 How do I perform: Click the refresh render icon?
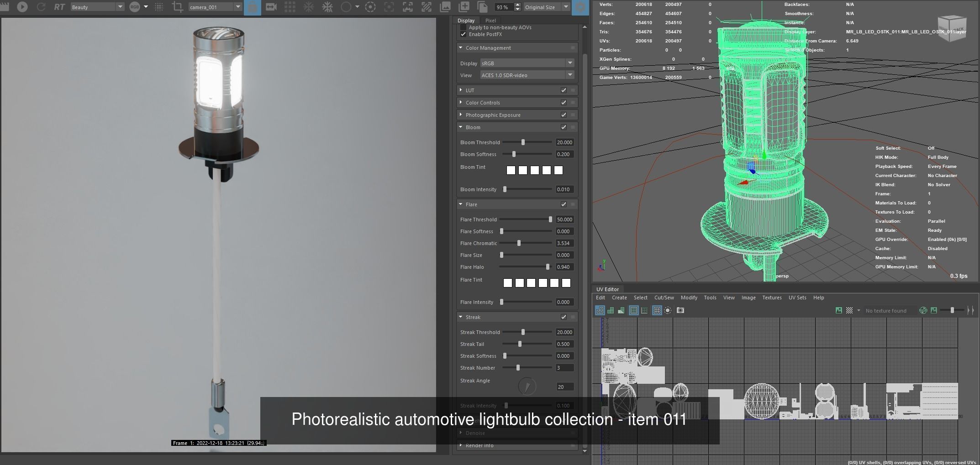(41, 7)
